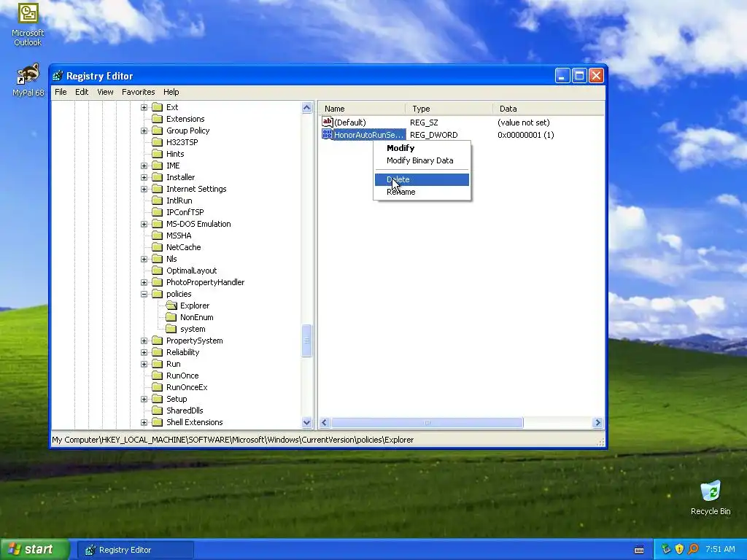Click the NetCache folder icon
The image size is (747, 560).
(x=158, y=247)
